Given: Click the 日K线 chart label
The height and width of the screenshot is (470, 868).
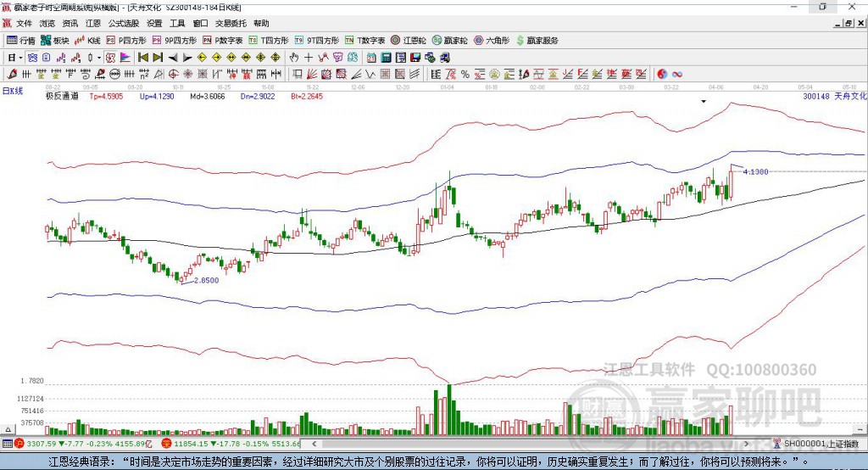Looking at the screenshot, I should pos(13,91).
